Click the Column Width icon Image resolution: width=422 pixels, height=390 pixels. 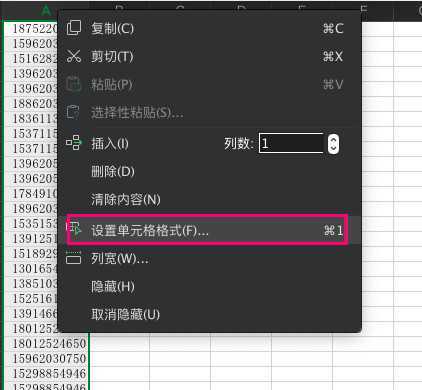coord(74,258)
